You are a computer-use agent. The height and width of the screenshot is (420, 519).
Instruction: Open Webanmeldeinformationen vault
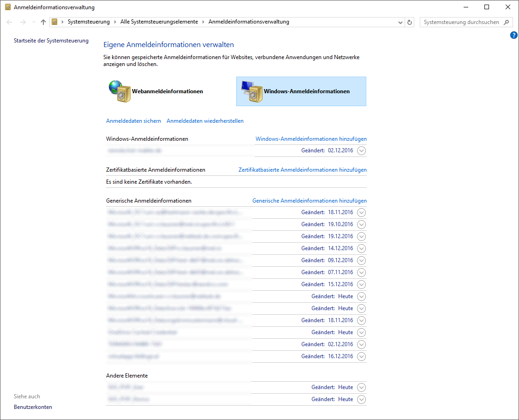pyautogui.click(x=156, y=91)
